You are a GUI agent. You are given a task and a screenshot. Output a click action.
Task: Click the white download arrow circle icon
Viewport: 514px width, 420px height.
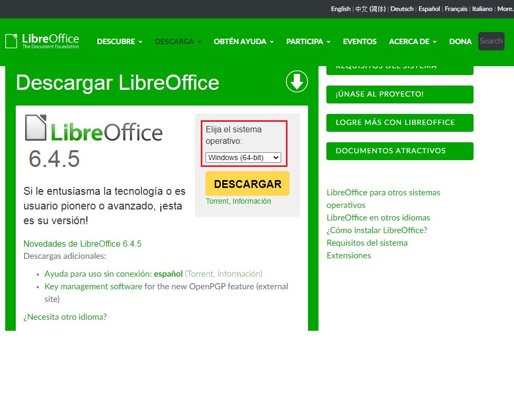[x=296, y=81]
